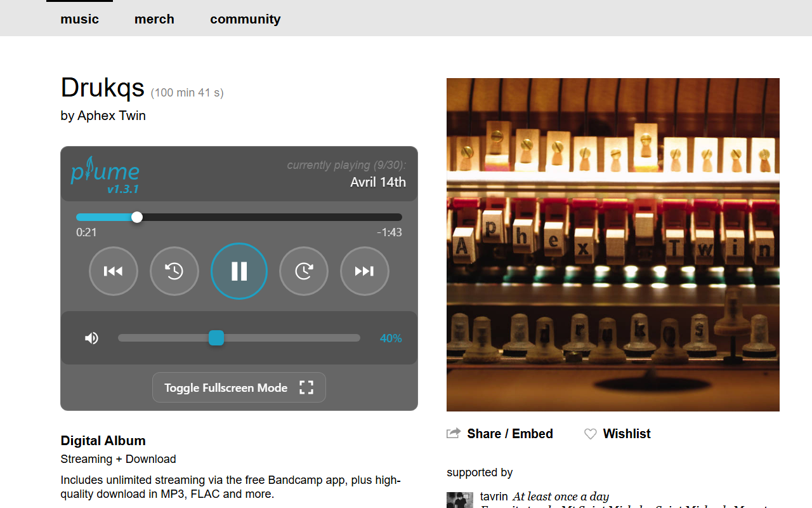Click the Plume v1.3.1 logo
The height and width of the screenshot is (508, 812).
[x=105, y=175]
